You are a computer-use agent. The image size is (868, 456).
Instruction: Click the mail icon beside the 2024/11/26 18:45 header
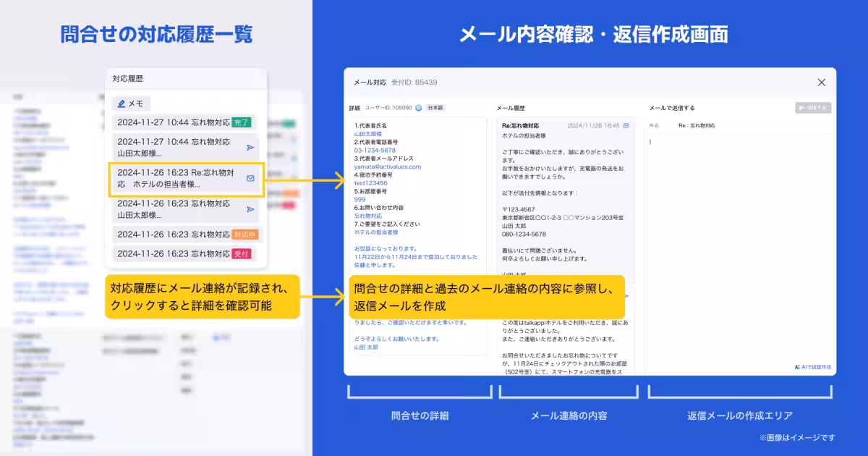tap(626, 126)
